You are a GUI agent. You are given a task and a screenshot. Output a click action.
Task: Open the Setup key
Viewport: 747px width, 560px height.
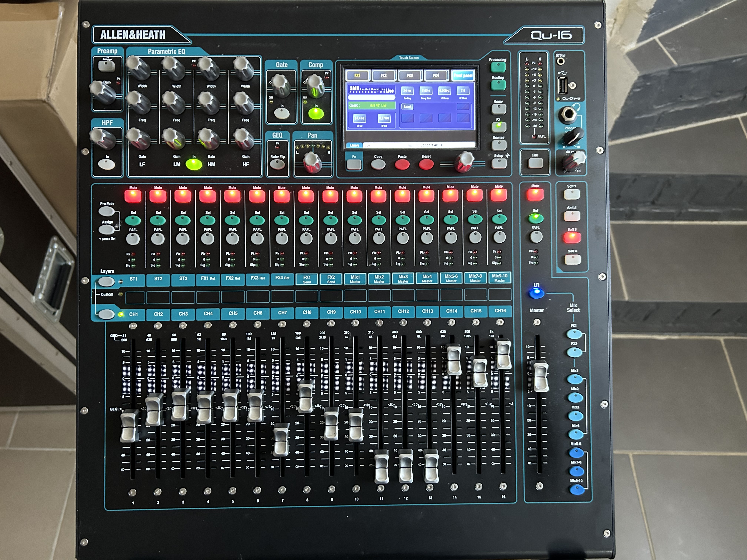tap(499, 164)
